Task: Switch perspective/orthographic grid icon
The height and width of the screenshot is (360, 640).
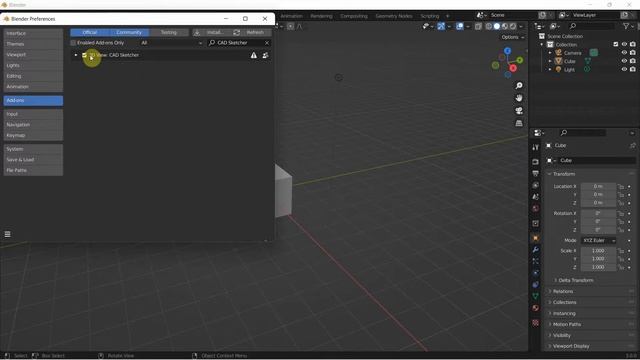Action: click(519, 123)
